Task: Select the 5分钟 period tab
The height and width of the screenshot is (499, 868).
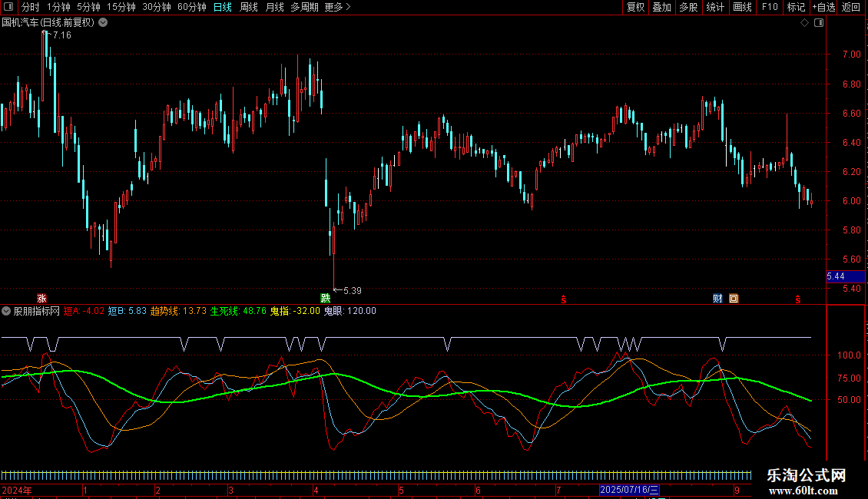Action: (x=88, y=7)
